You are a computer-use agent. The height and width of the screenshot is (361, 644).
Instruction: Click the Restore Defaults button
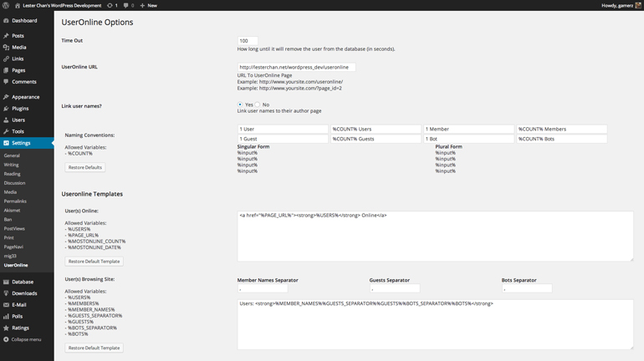pos(84,167)
